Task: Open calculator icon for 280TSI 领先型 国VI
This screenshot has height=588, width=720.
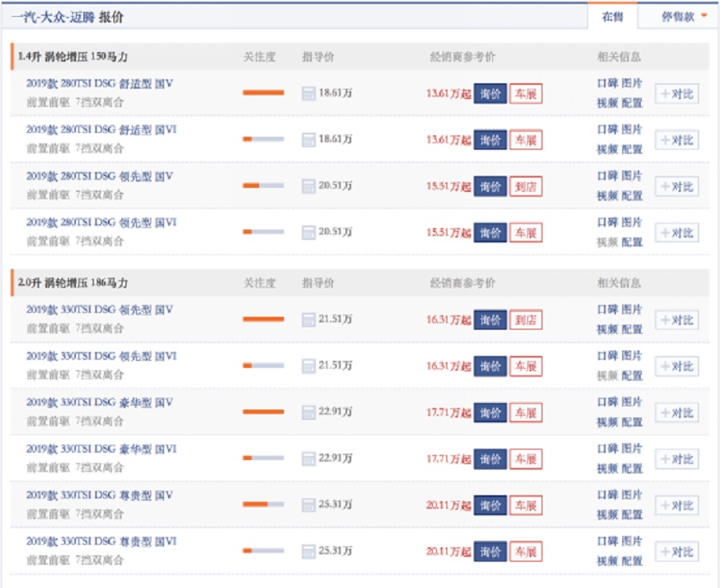Action: [309, 232]
